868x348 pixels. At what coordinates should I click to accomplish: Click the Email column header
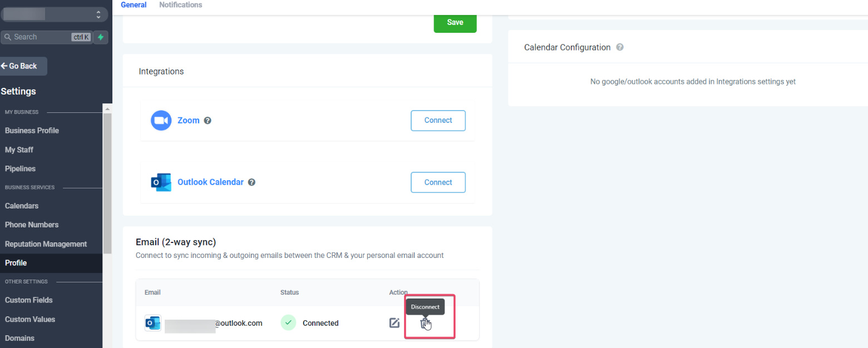(x=152, y=292)
